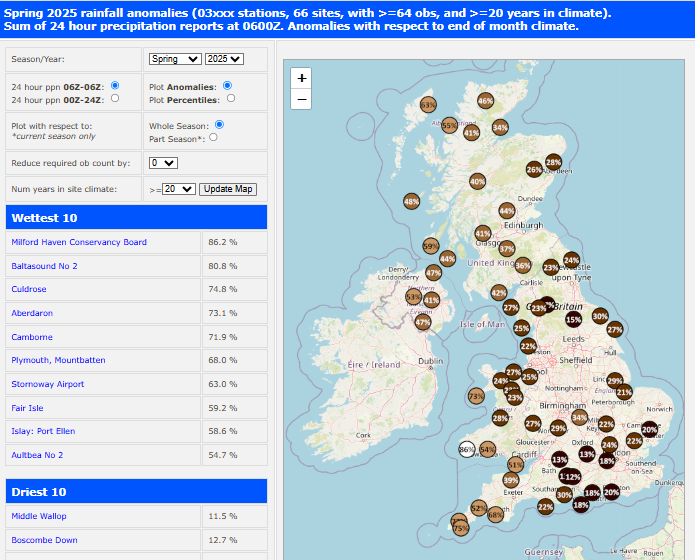
Task: Open the num years in climate dropdown
Action: (179, 188)
